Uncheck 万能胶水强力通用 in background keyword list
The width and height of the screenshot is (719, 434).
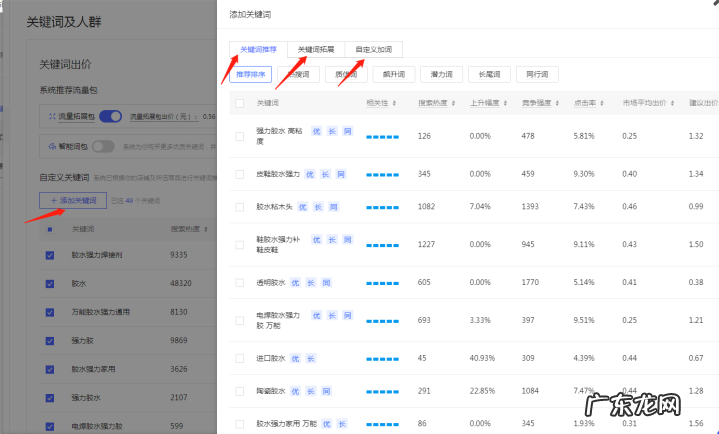(50, 312)
